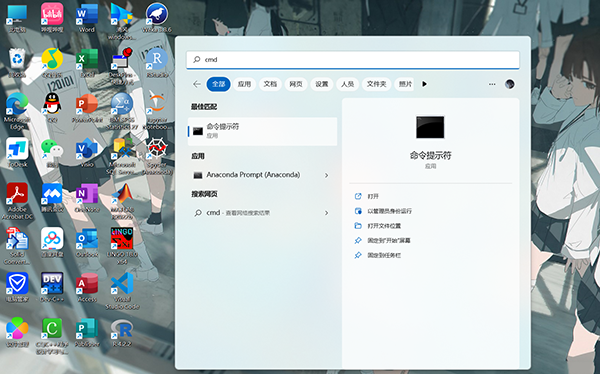Screen dimensions: 600x374
Task: Open the Excel desktop shortcut
Action: [x=87, y=62]
